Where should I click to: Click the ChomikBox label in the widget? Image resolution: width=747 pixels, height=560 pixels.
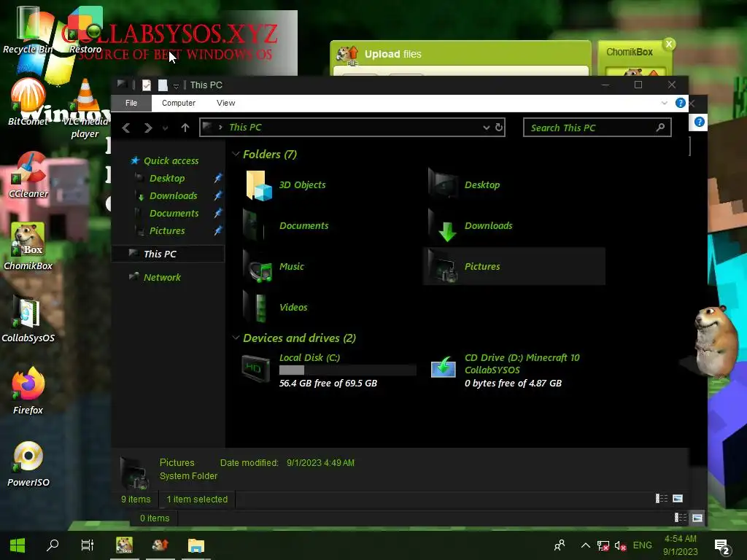tap(630, 52)
